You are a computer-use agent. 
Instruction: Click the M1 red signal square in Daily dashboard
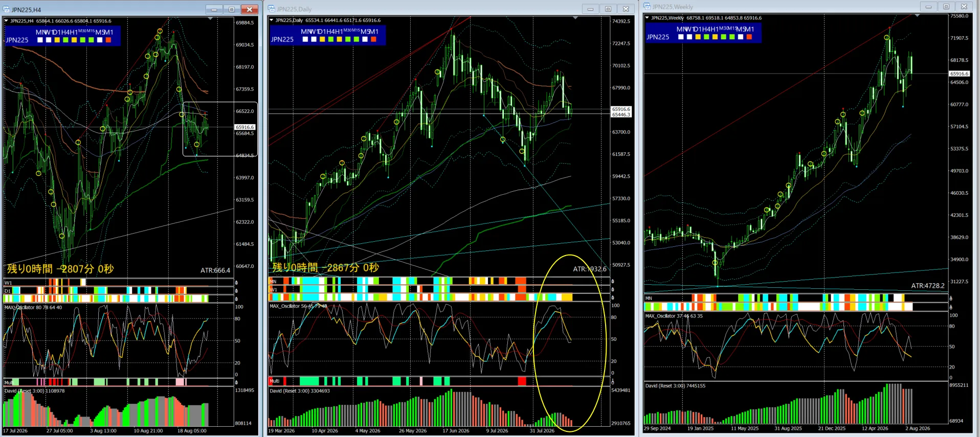(x=373, y=39)
